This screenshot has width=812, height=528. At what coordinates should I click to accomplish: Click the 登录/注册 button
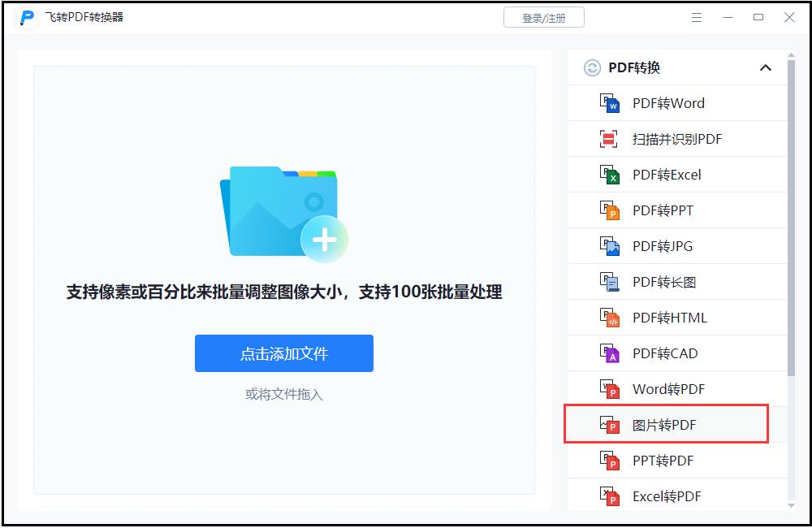543,17
